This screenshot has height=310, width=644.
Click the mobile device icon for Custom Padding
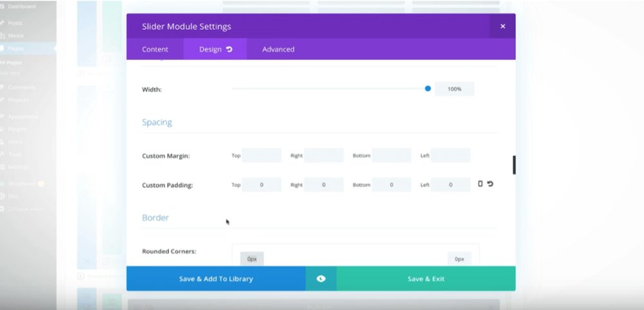tap(480, 184)
